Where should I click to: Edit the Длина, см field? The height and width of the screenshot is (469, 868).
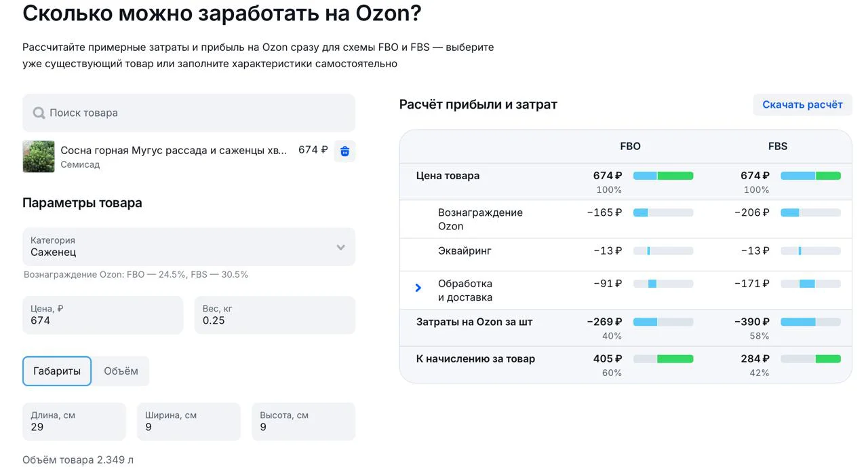pos(74,421)
